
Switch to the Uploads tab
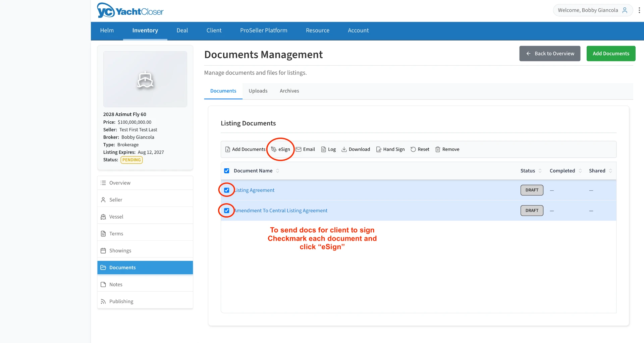pyautogui.click(x=258, y=91)
